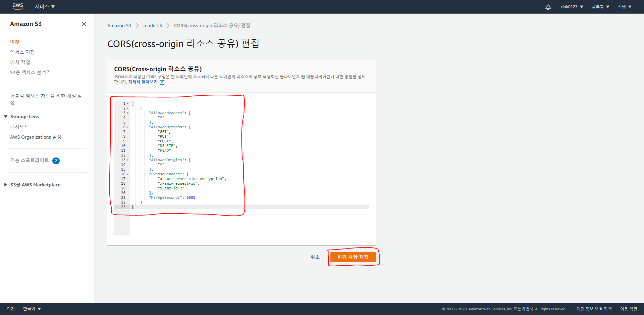Open the Storage Lens 대시보드 item

pos(19,127)
